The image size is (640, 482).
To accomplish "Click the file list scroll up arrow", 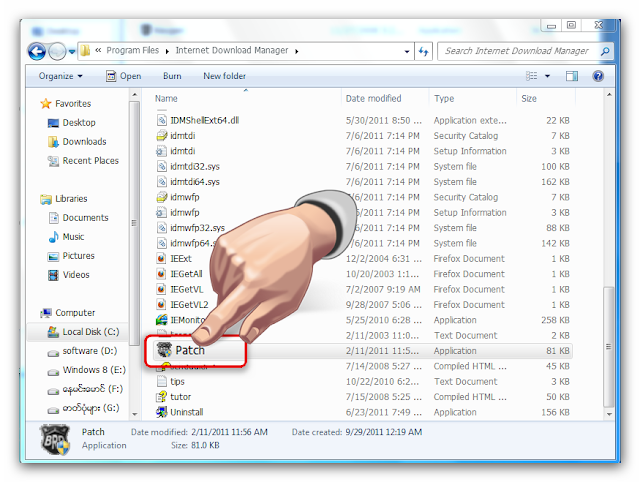I will tap(609, 95).
